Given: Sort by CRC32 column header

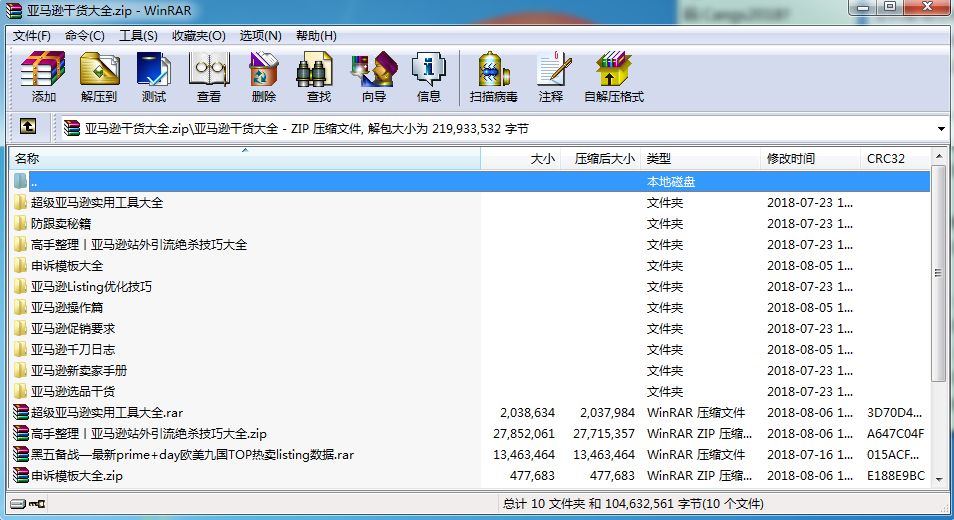Looking at the screenshot, I should pos(895,159).
